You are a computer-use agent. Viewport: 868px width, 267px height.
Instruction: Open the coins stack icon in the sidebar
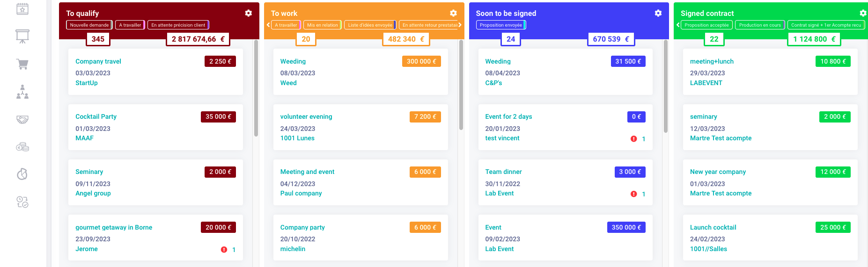coord(22,147)
